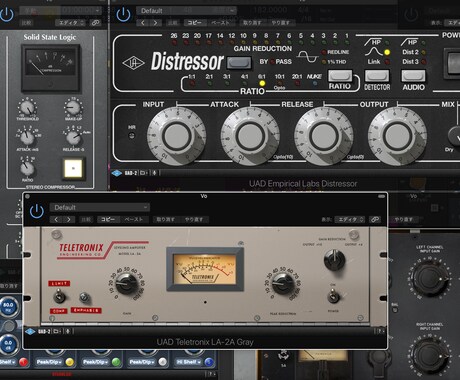Image resolution: width=460 pixels, height=380 pixels.
Task: Open Peak/Dip dropdown beside white band button
Action: pyautogui.click(x=143, y=362)
